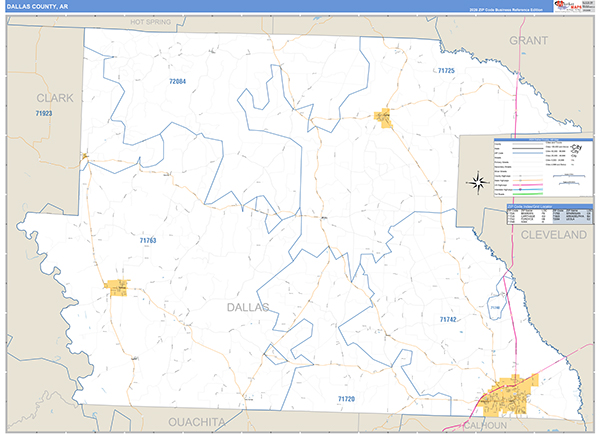Click the HOT SPRING county label

pyautogui.click(x=150, y=22)
